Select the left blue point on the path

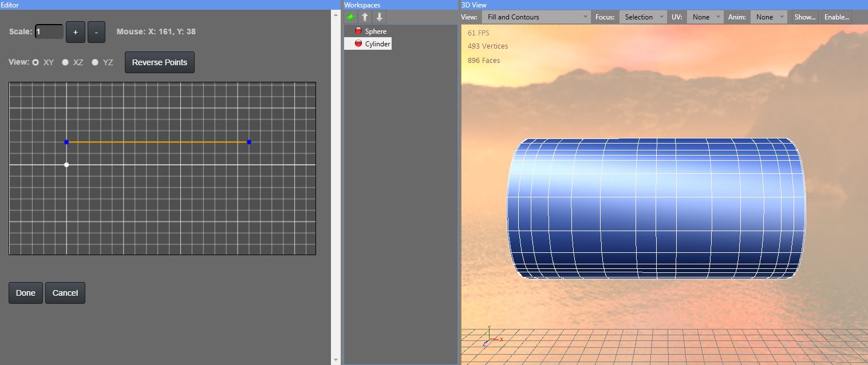tap(66, 142)
